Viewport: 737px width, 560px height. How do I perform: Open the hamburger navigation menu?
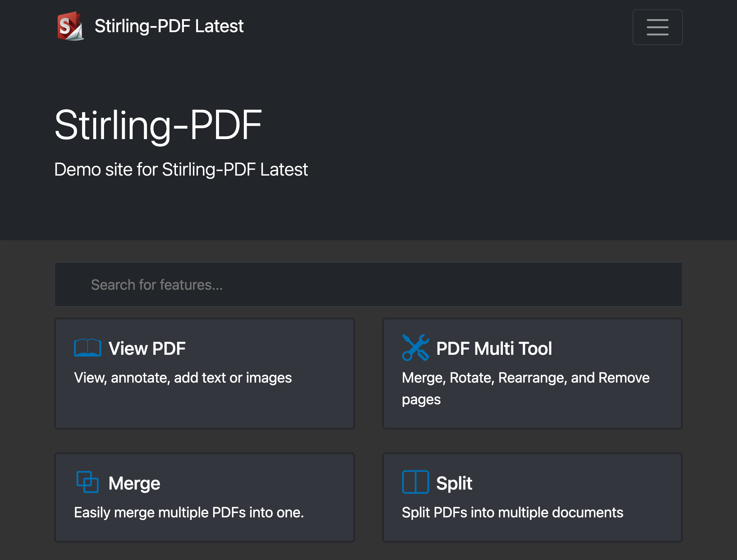(x=657, y=27)
